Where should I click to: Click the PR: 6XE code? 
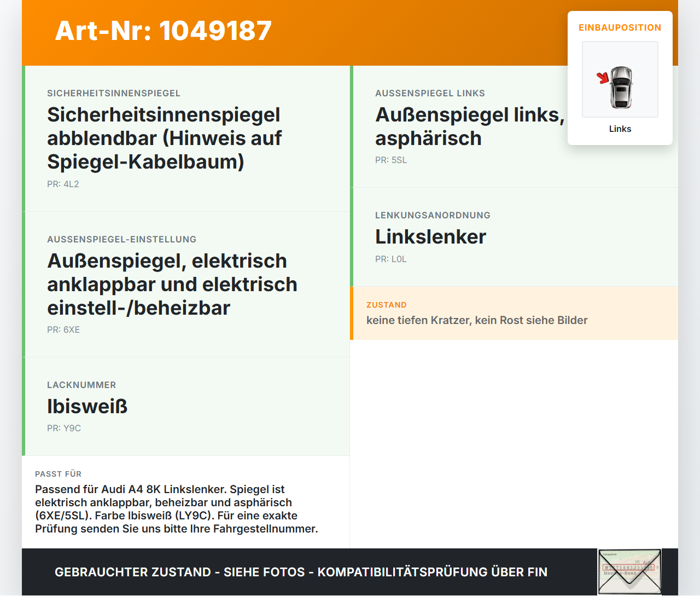(63, 329)
